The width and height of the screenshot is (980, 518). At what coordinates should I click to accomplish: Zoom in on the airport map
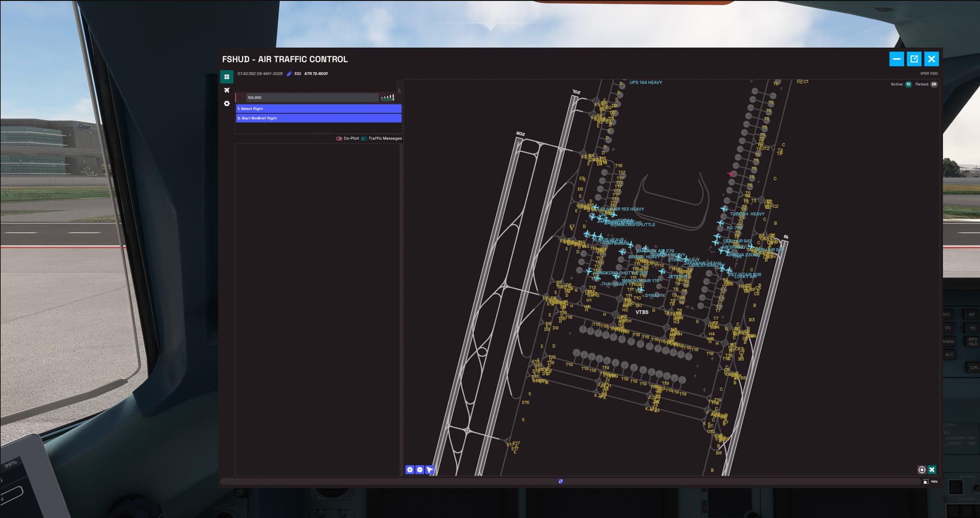[x=410, y=470]
